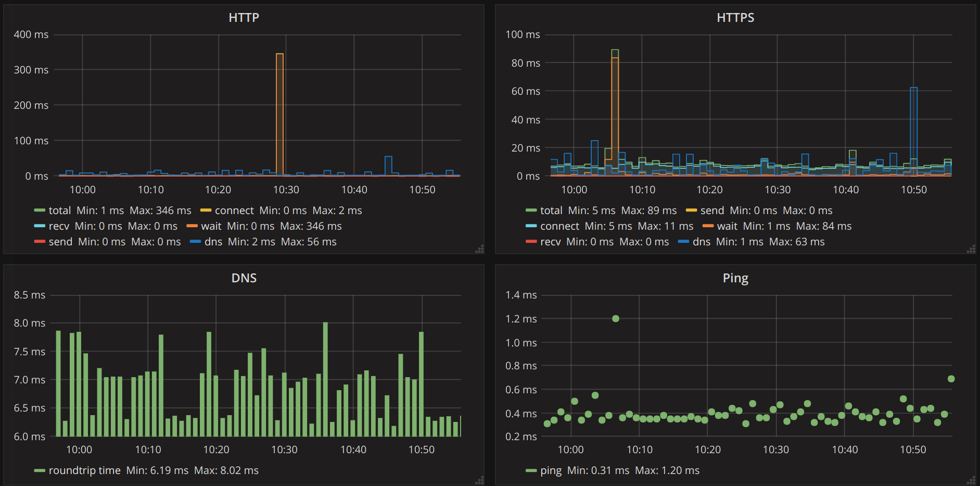Click 'Max: 346 ms' next to HTTP total
980x486 pixels.
click(160, 210)
